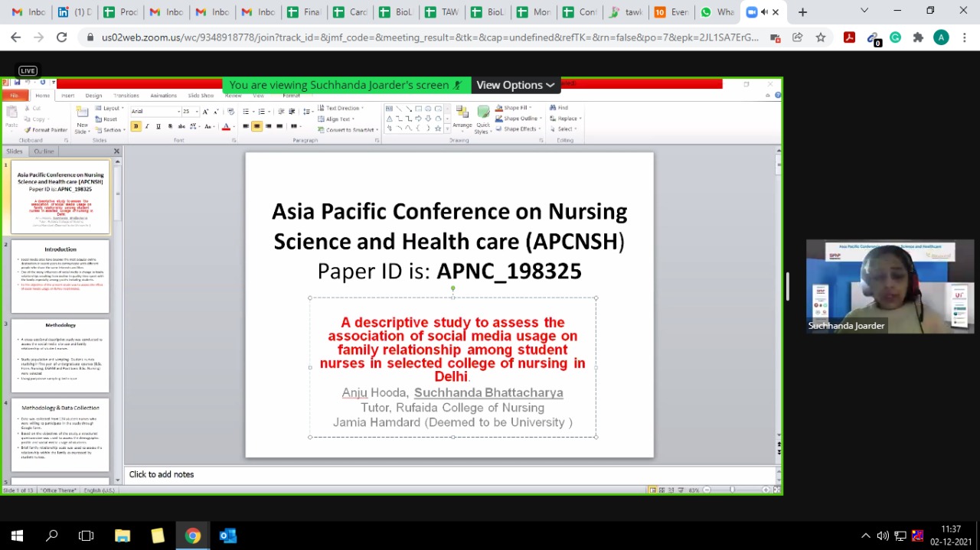Screen dimensions: 980x550
Task: Select the star shape in shapes gallery
Action: tap(438, 129)
